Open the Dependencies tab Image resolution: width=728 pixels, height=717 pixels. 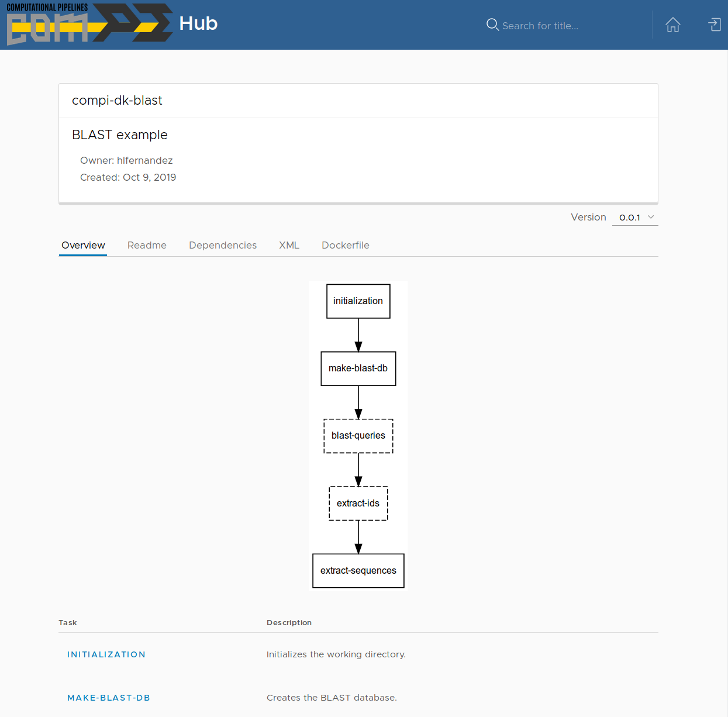223,246
